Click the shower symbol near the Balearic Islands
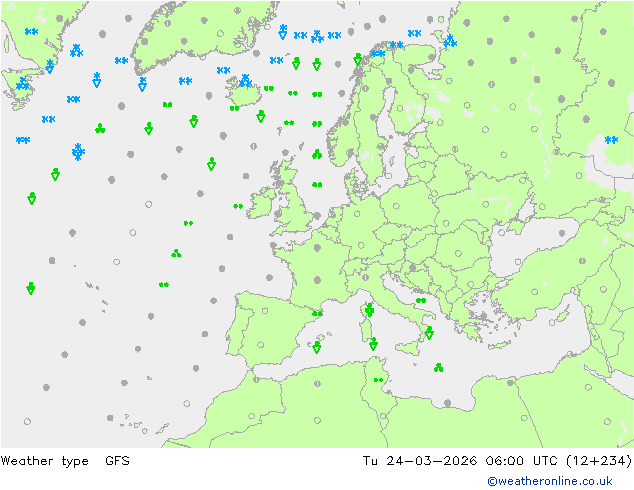Image resolution: width=634 pixels, height=490 pixels. click(317, 347)
